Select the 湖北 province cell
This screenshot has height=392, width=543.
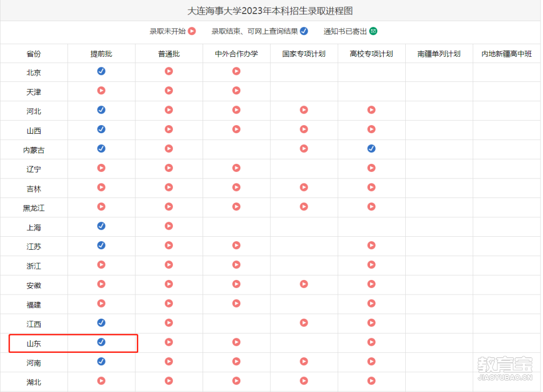pyautogui.click(x=34, y=382)
